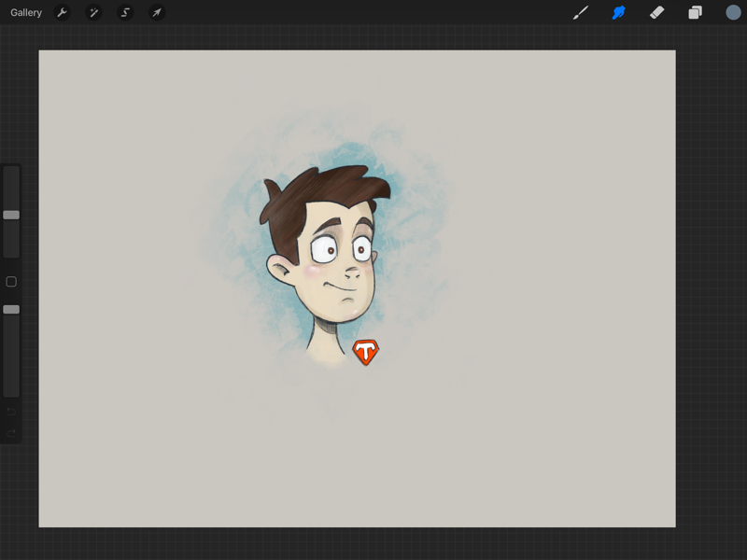Viewport: 747px width, 560px height.
Task: Tap the orange T emblem on the artwork
Action: click(x=364, y=352)
